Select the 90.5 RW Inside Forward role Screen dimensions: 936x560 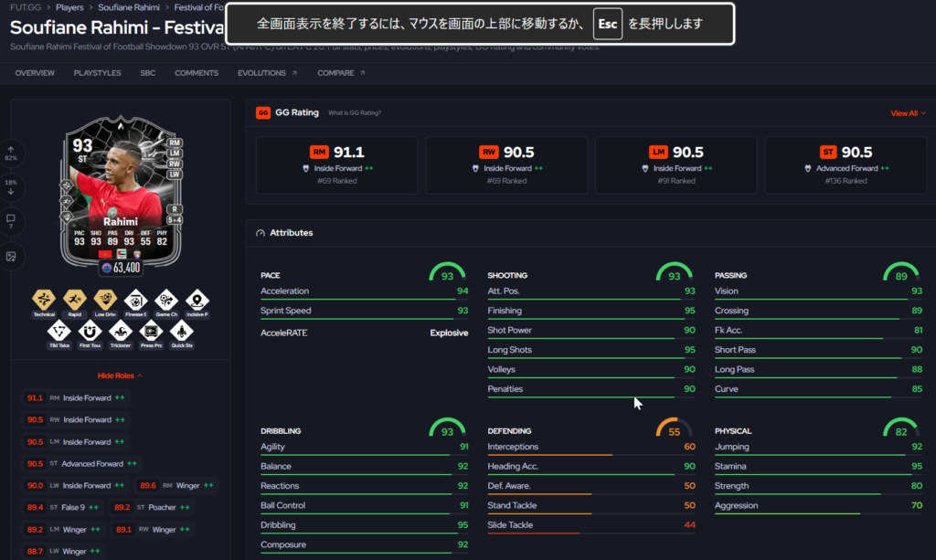coord(76,420)
